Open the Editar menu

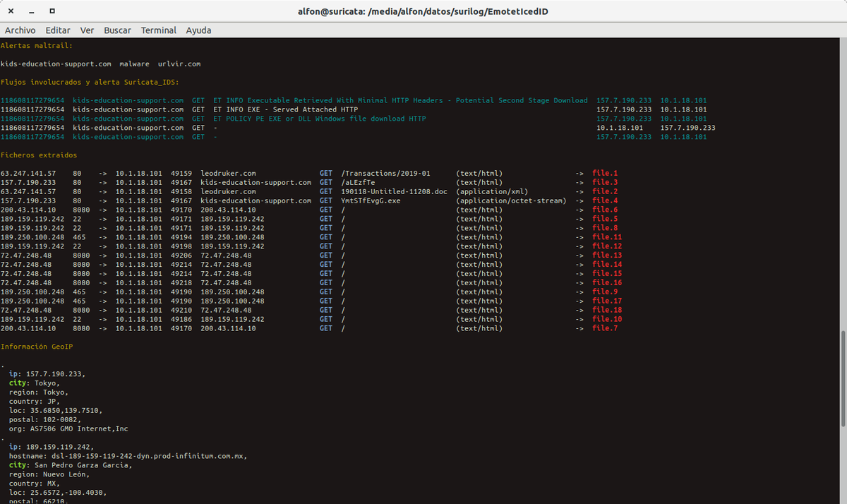pyautogui.click(x=58, y=30)
